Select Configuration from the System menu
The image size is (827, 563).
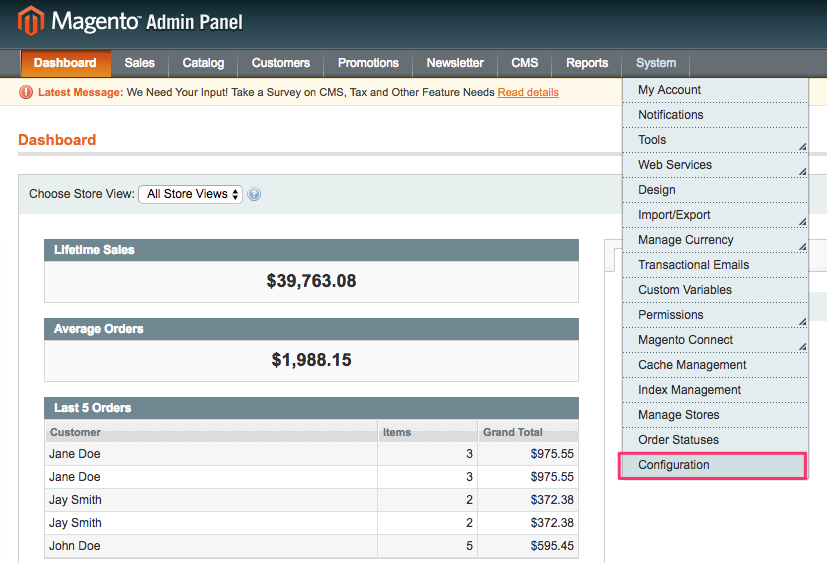click(713, 465)
